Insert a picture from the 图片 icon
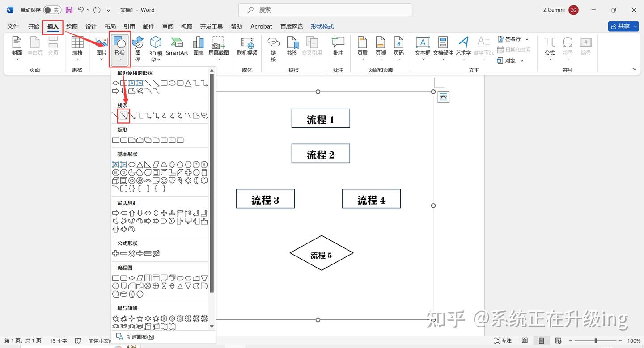 point(101,47)
